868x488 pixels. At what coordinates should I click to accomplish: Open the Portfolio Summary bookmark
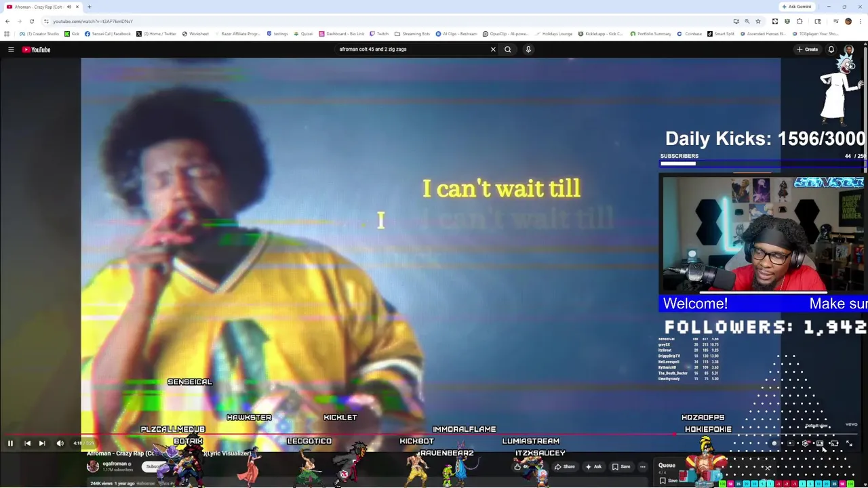pos(650,34)
